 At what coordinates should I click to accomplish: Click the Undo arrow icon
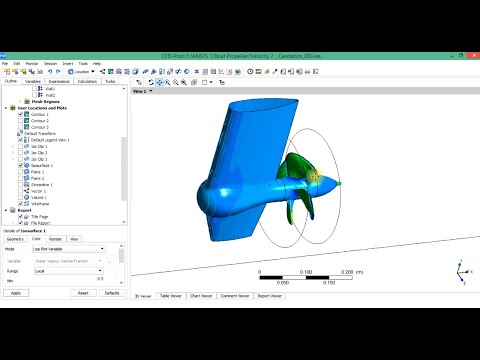(50, 71)
